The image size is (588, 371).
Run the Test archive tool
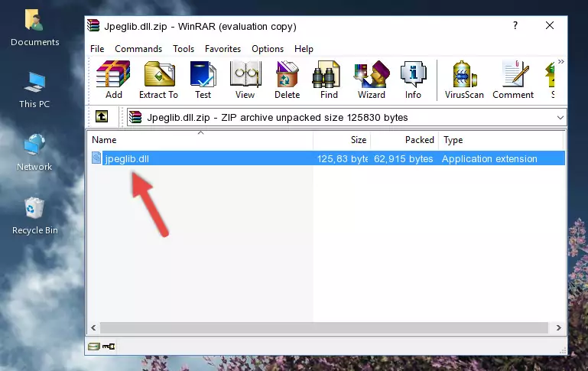coord(203,80)
